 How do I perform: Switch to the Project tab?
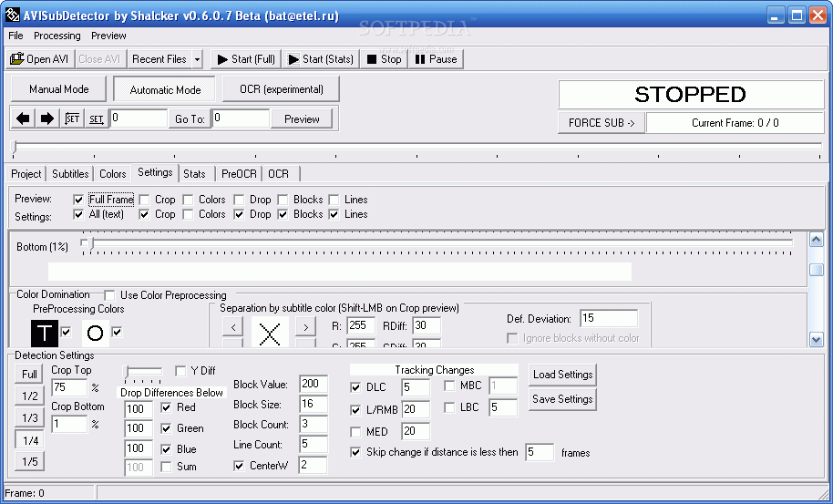click(x=26, y=174)
